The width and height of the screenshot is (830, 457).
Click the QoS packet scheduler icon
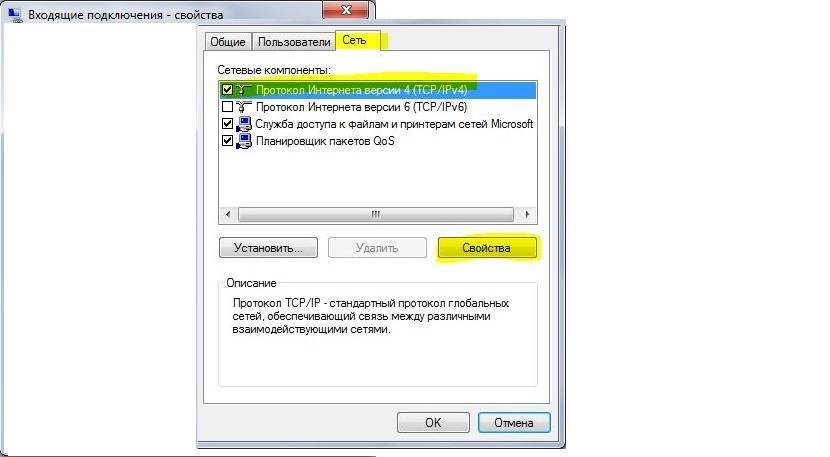[243, 141]
